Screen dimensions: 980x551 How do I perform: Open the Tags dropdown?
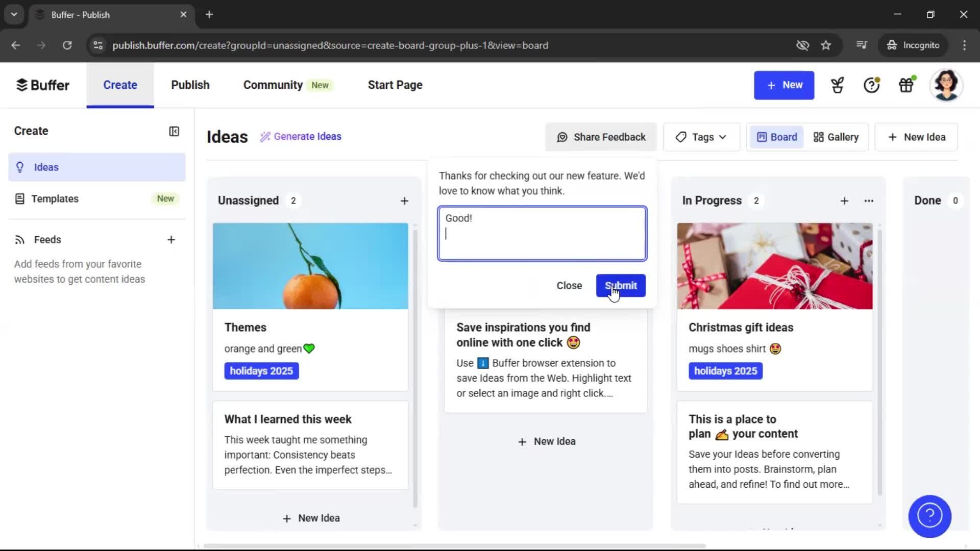[701, 137]
